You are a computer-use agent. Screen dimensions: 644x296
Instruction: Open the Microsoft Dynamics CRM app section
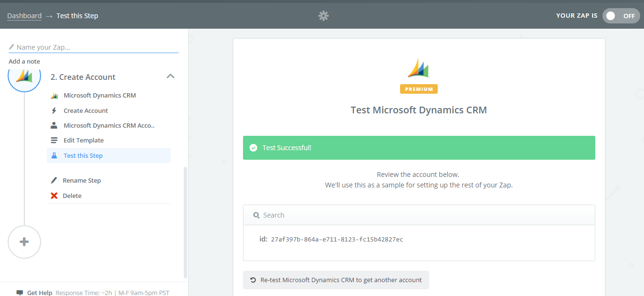[x=100, y=96]
